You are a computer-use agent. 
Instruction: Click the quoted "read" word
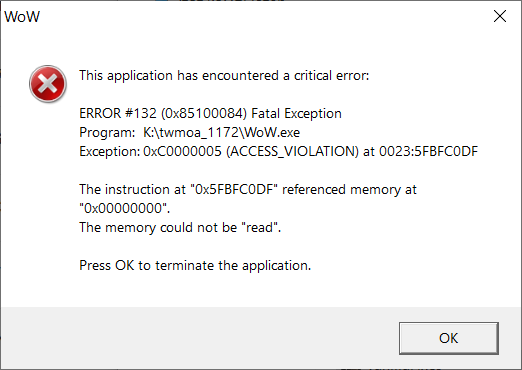262,228
